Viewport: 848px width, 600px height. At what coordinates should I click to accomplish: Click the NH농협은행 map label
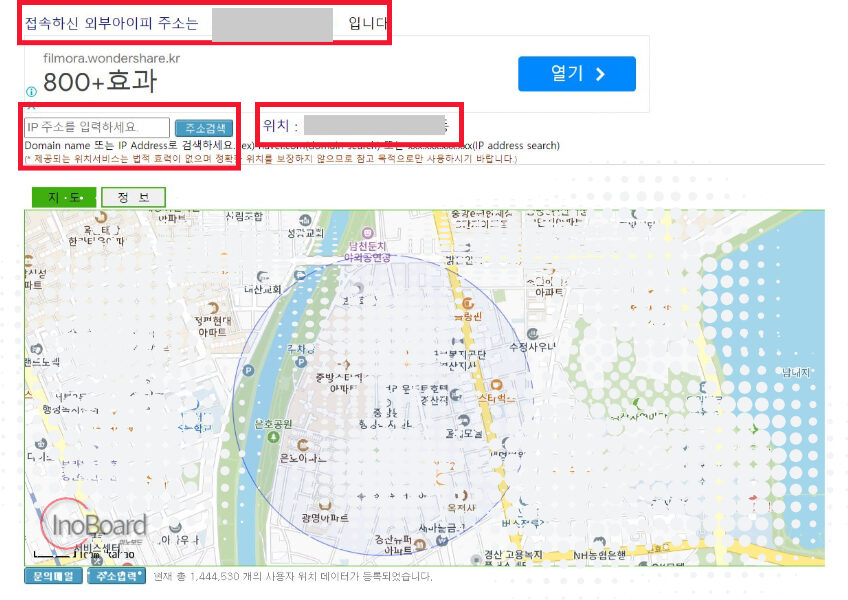tap(599, 555)
